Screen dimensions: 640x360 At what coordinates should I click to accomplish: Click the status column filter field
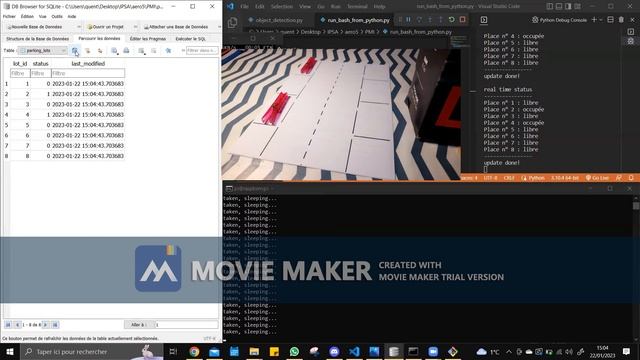point(41,73)
